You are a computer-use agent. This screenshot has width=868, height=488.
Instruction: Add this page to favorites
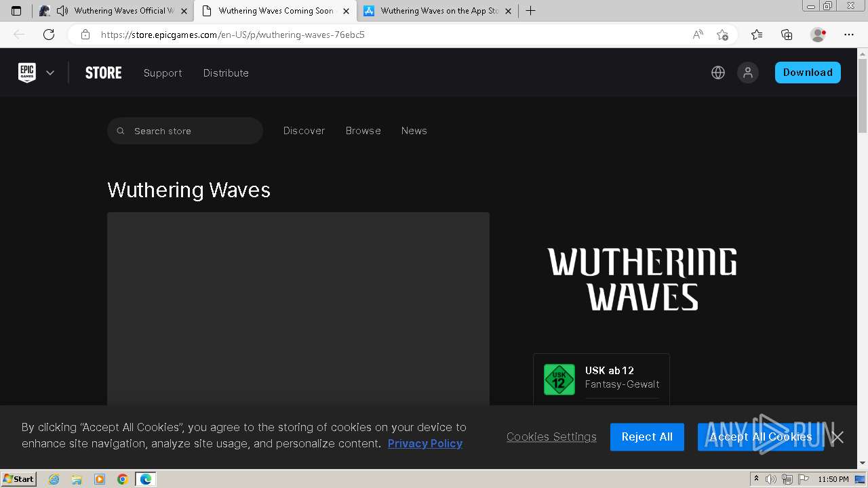click(x=723, y=35)
